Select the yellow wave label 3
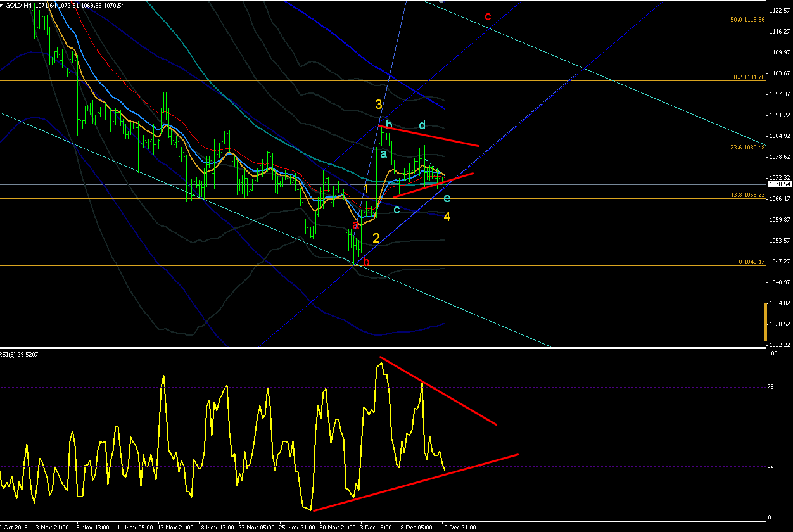The width and height of the screenshot is (793, 532). (x=378, y=104)
